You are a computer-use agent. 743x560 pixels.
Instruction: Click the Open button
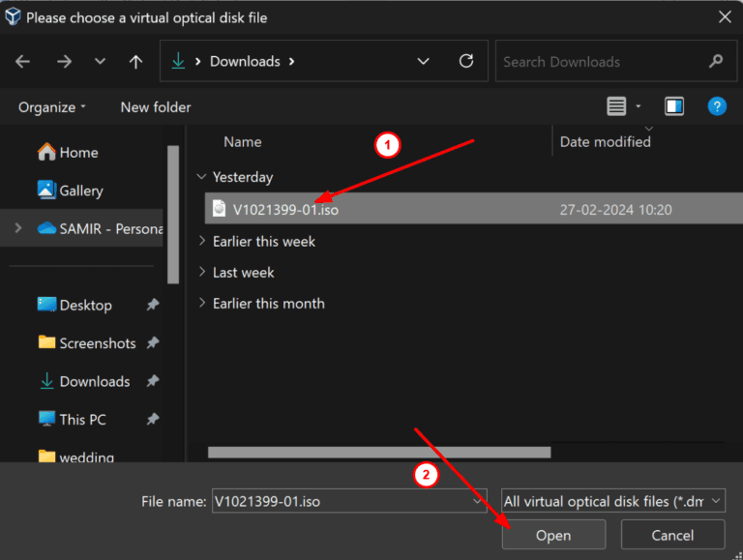553,535
